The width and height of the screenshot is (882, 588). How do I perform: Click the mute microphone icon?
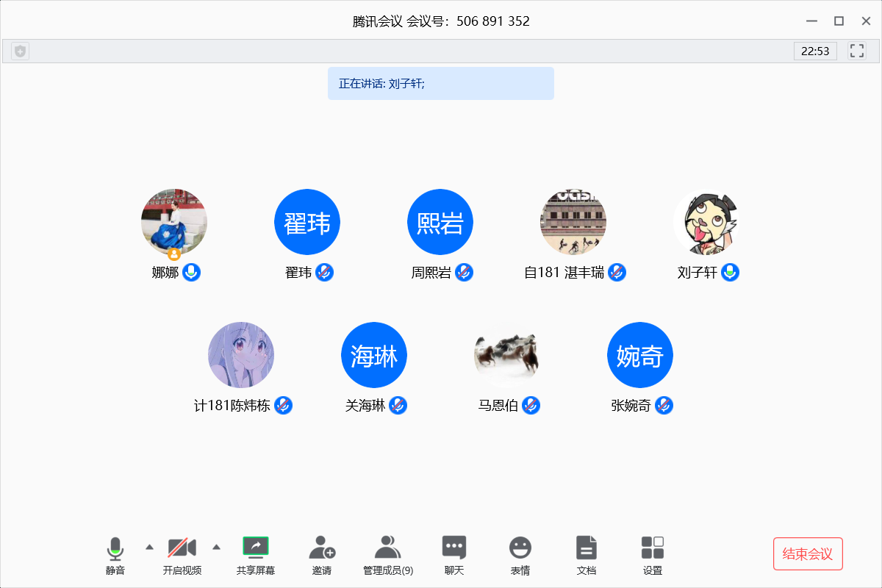click(x=115, y=548)
